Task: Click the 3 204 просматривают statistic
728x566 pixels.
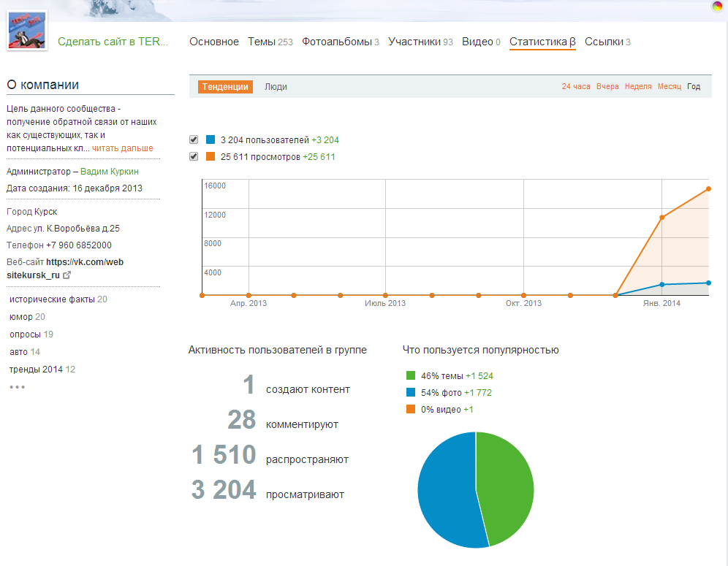Action: point(268,490)
